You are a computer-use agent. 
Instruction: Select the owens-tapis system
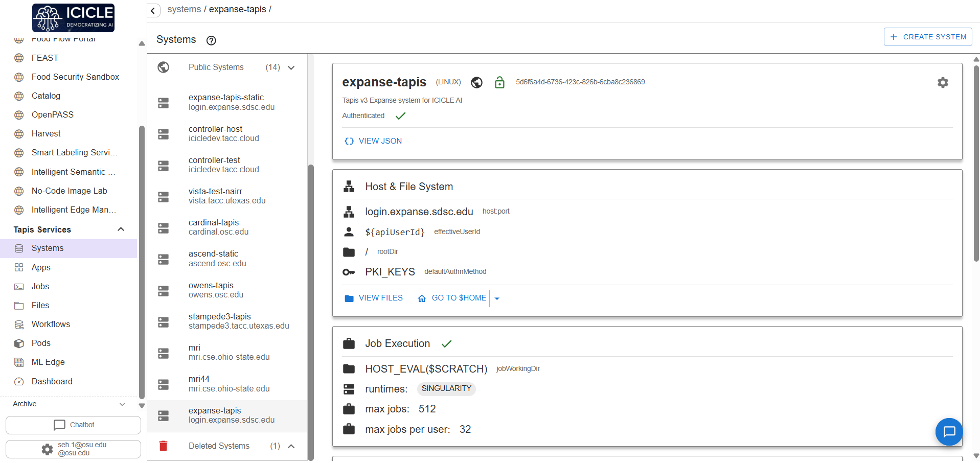(227, 290)
